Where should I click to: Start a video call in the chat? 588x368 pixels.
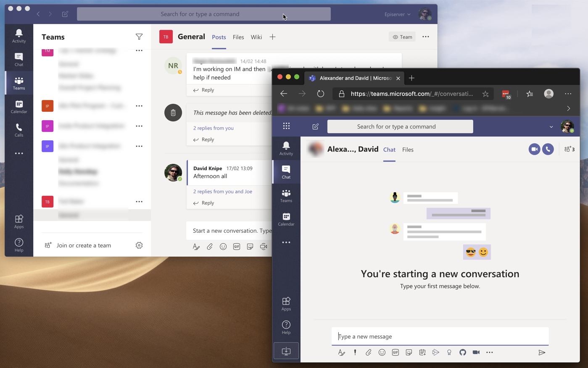point(534,149)
